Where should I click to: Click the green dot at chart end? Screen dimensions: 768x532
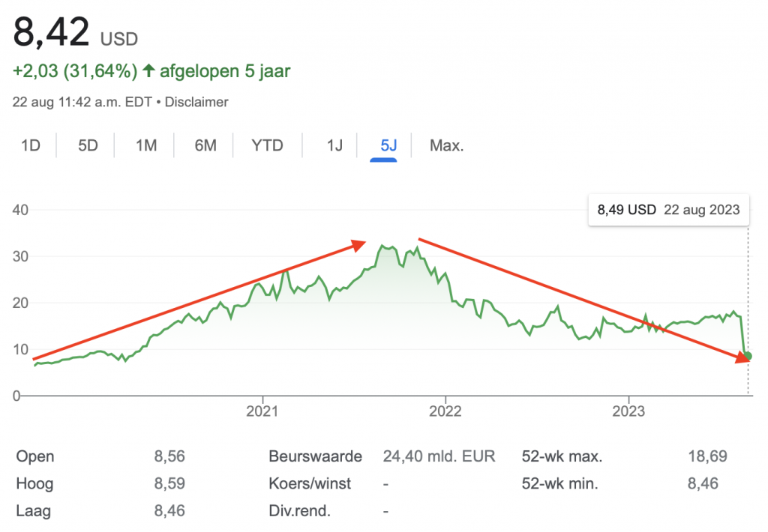tap(748, 356)
